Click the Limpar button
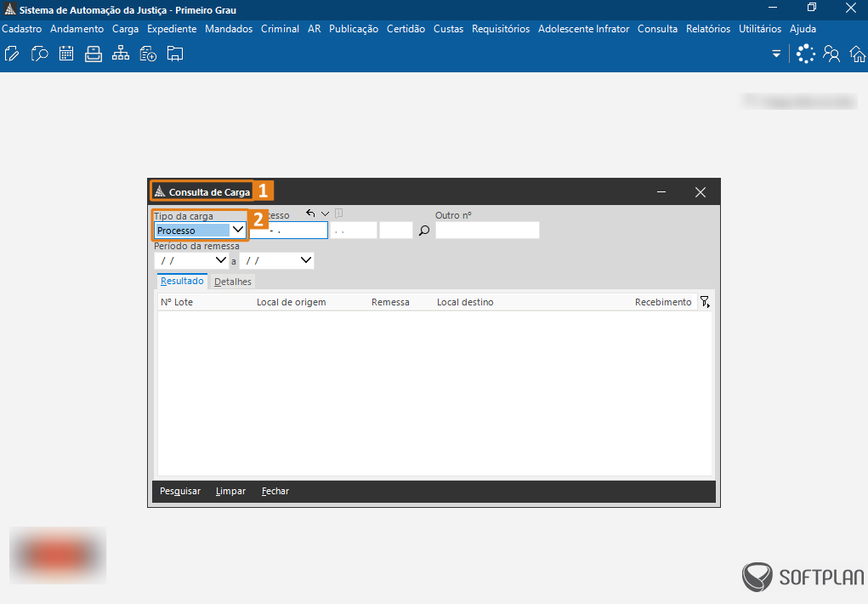This screenshot has height=604, width=868. [x=230, y=491]
